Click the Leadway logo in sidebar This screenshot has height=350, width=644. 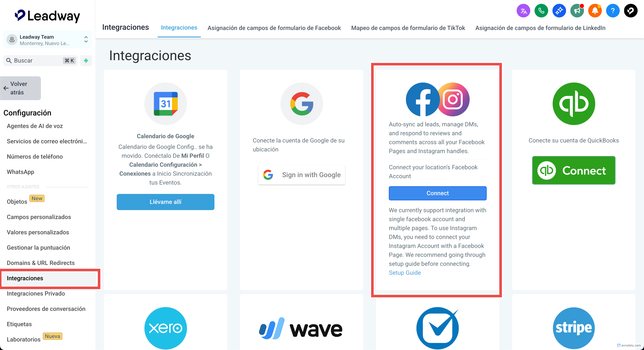pyautogui.click(x=47, y=16)
